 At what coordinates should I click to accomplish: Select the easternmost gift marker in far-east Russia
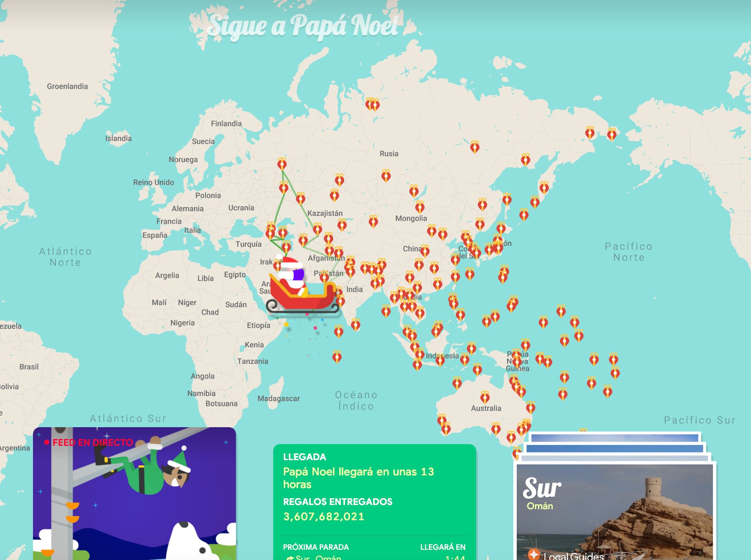point(611,135)
